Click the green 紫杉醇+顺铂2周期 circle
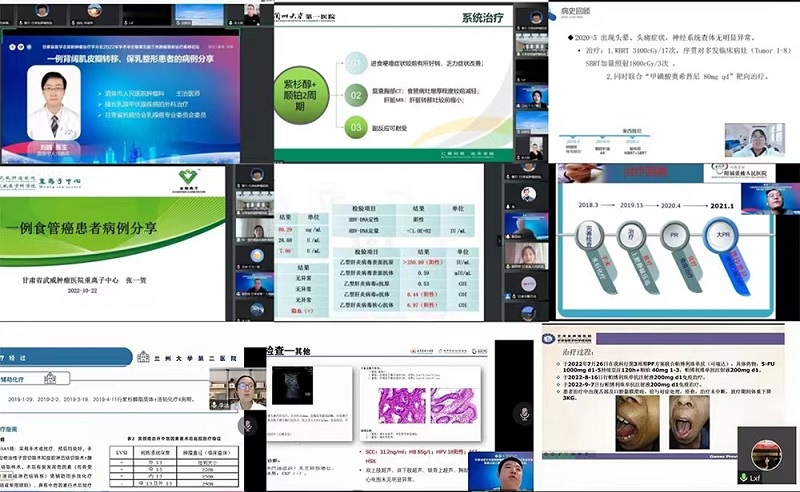Screen dimensions: 800x492 click(x=301, y=95)
